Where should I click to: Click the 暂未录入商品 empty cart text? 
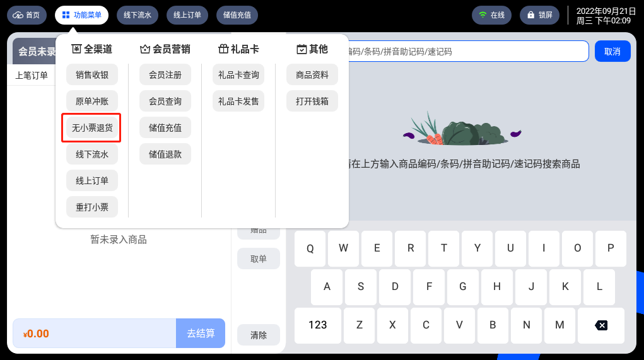[x=119, y=240]
